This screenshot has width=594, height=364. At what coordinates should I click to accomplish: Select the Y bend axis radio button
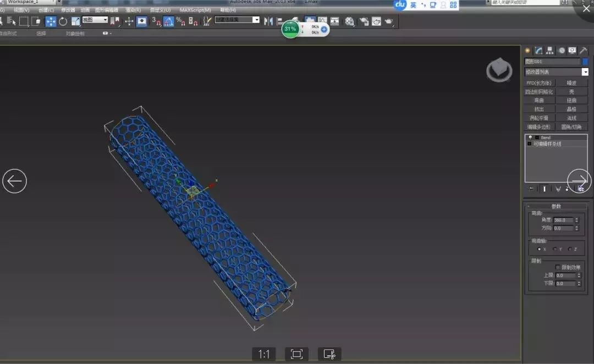coord(554,249)
